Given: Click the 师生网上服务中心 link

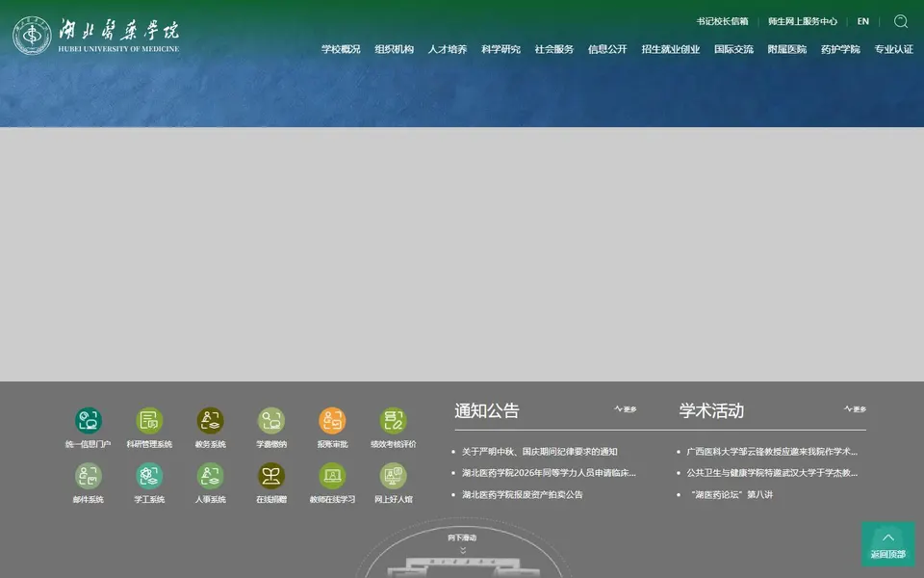Looking at the screenshot, I should (803, 21).
